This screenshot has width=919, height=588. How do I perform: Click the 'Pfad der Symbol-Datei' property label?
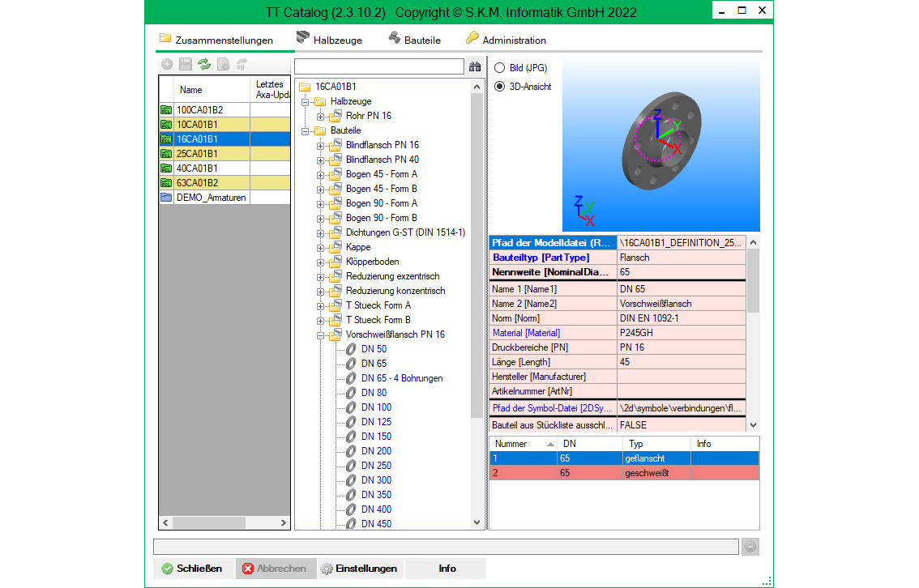click(x=552, y=408)
